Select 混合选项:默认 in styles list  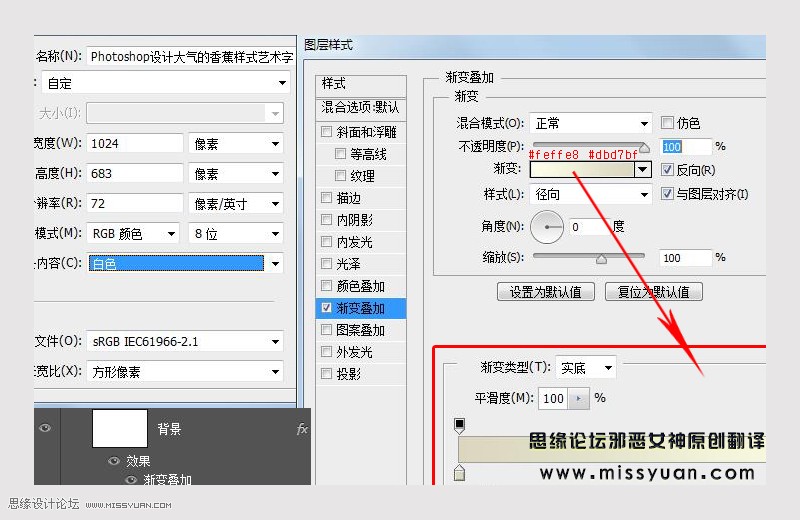click(361, 107)
